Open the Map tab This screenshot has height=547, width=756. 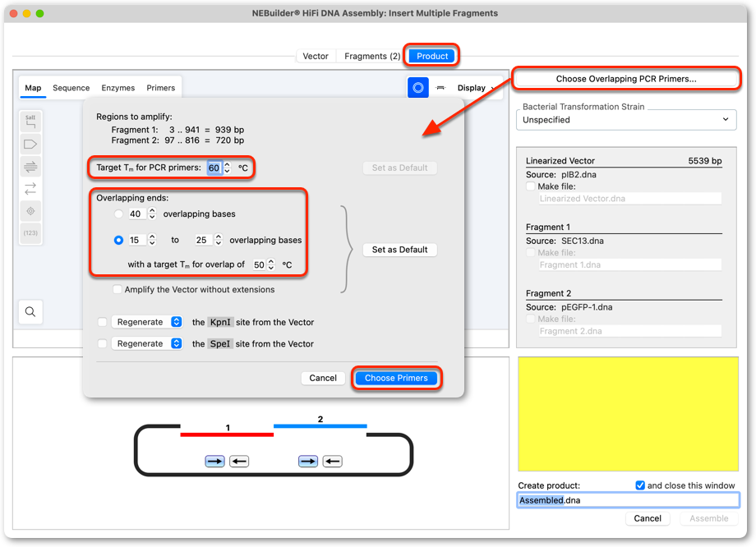tap(33, 88)
